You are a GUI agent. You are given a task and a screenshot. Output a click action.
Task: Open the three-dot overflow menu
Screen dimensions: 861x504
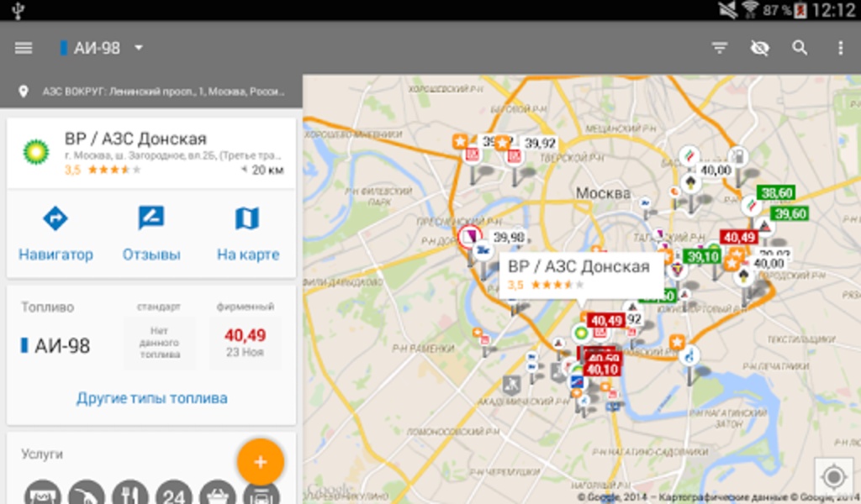(x=840, y=48)
